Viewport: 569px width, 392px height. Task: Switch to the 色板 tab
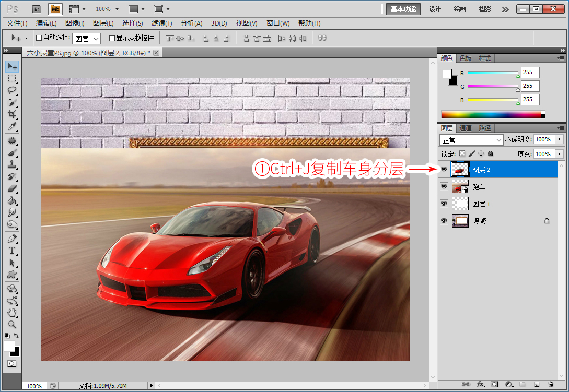coord(465,58)
